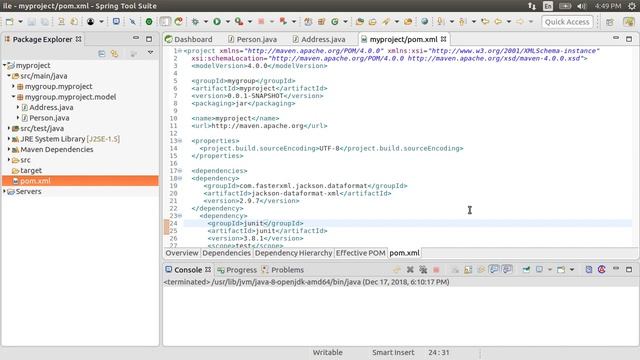Screen dimensions: 640x360
Task: Click the Boot Dashboard toolbar icon
Action: [149, 22]
